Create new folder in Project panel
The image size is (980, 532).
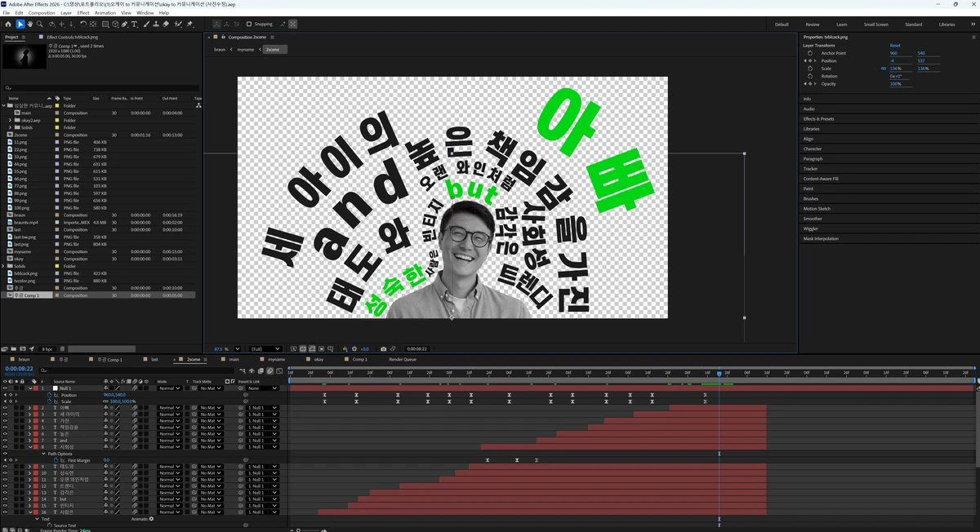(13, 348)
